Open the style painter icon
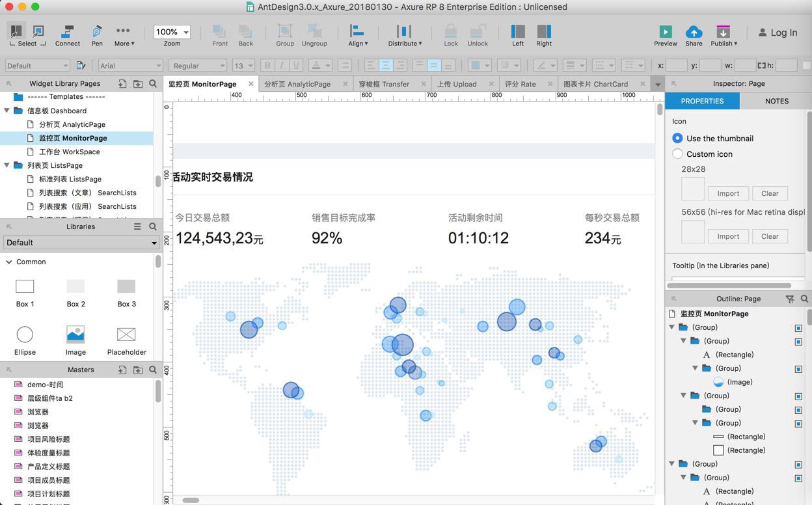 point(81,65)
